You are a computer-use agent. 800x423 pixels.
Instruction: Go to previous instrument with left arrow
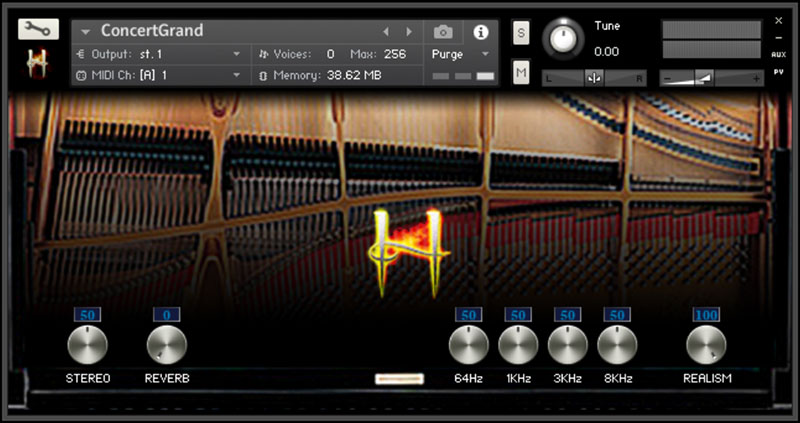[386, 32]
